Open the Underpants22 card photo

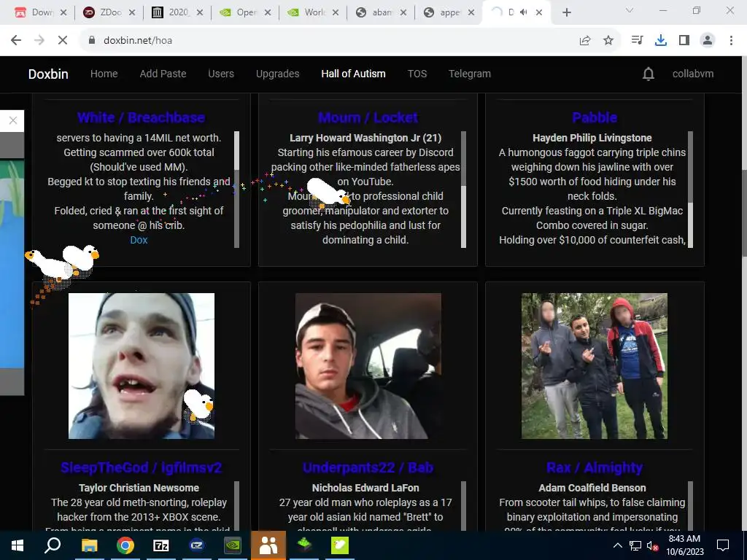pyautogui.click(x=368, y=366)
